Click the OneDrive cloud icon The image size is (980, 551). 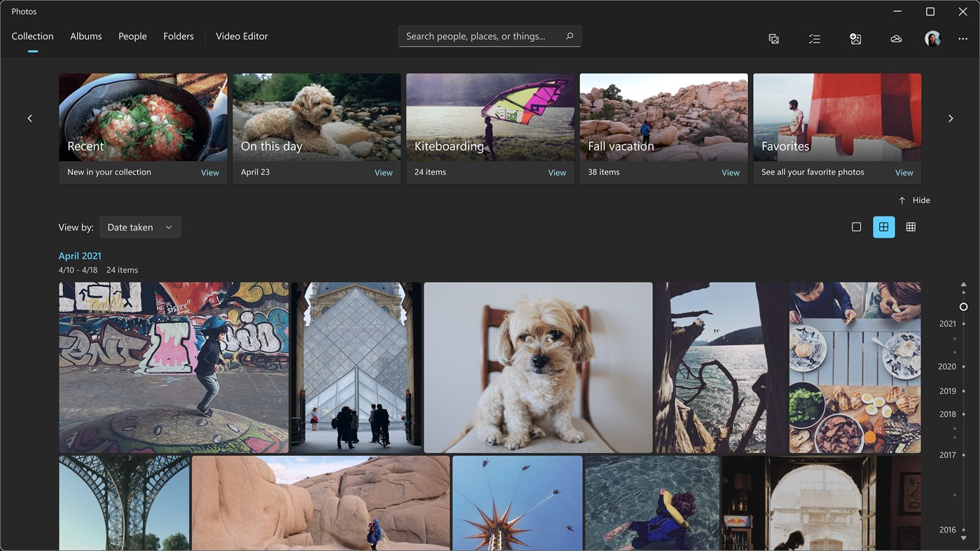pyautogui.click(x=896, y=39)
